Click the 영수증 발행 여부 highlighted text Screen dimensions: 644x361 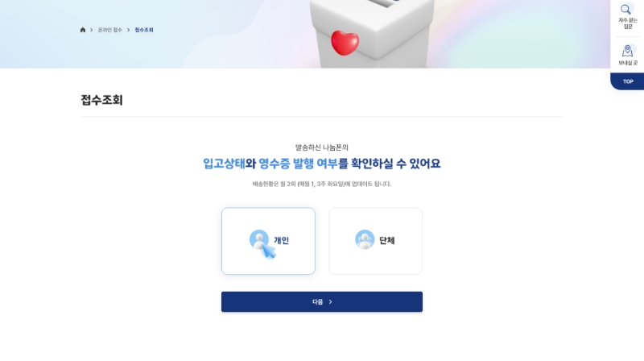coord(298,164)
